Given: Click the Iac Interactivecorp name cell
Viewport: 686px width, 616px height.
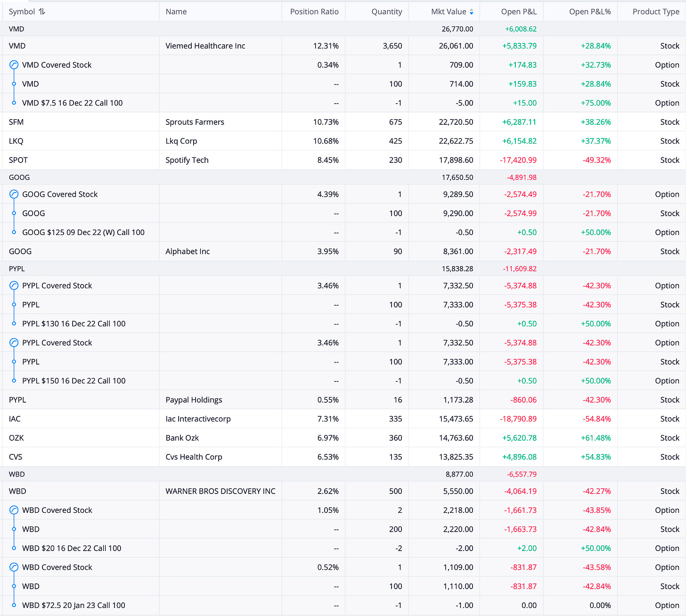Looking at the screenshot, I should pos(198,419).
